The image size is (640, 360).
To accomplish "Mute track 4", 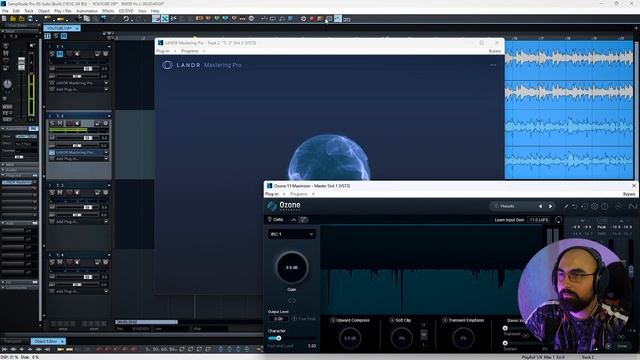I will pyautogui.click(x=60, y=262).
